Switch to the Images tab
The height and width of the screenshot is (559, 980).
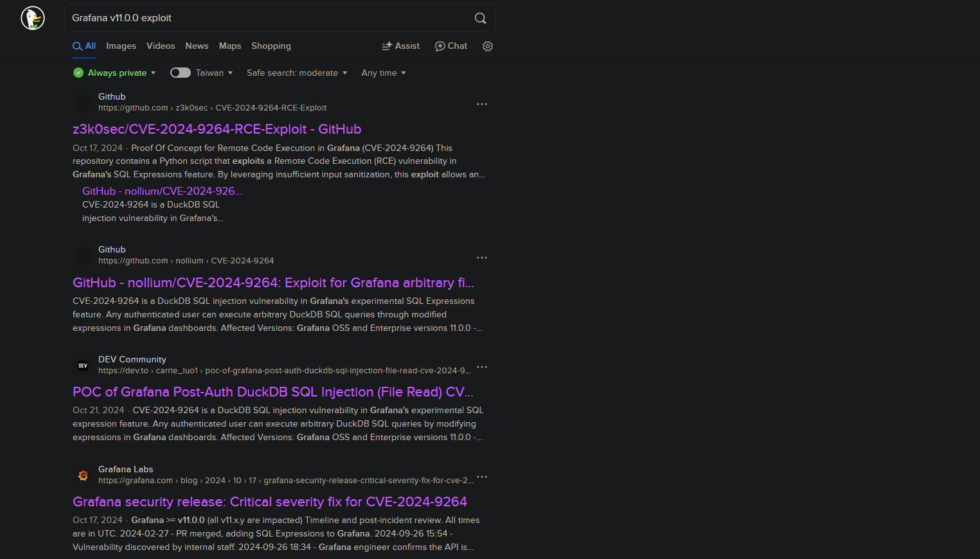121,46
